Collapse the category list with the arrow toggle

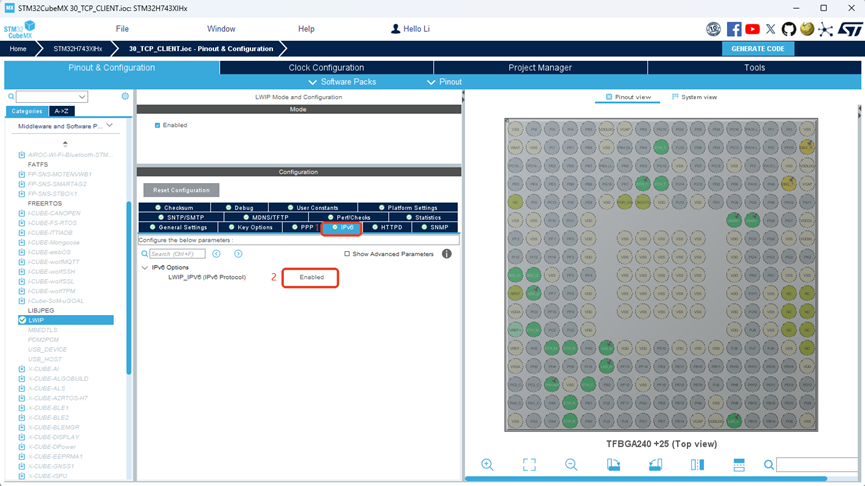tap(65, 143)
